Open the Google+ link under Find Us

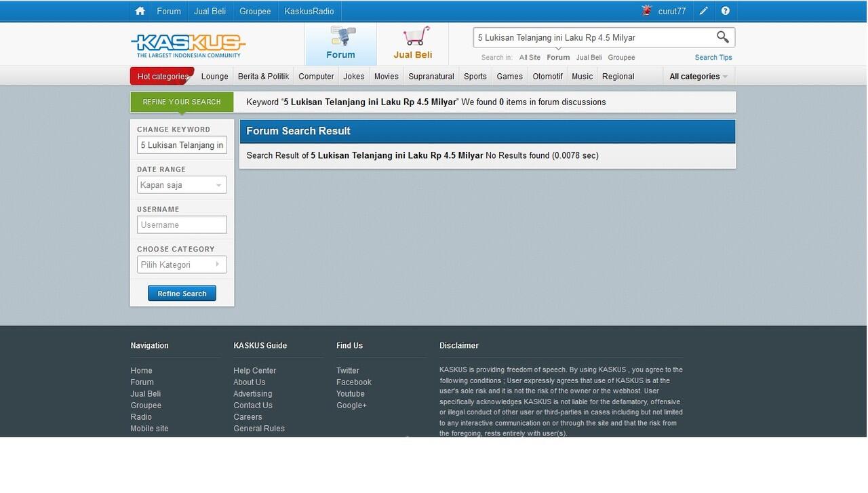click(x=351, y=406)
